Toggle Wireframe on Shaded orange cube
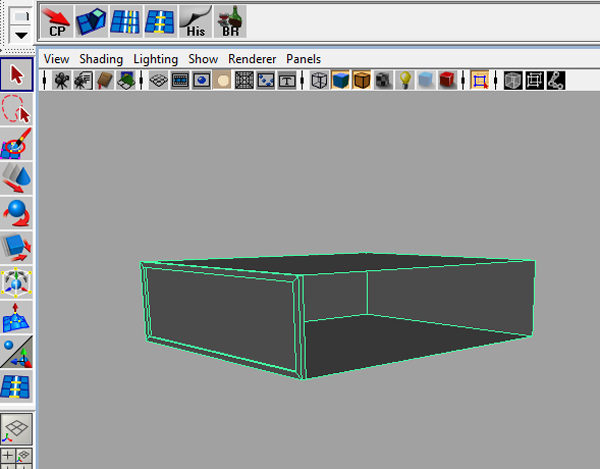 pyautogui.click(x=362, y=80)
